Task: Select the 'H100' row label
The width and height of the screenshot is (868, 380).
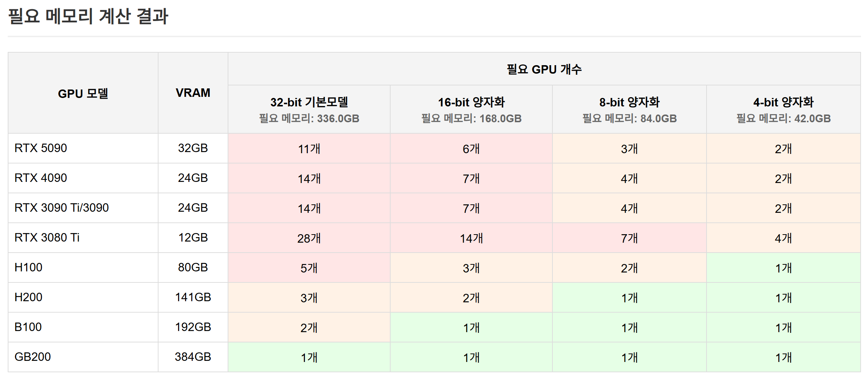Action: click(28, 267)
